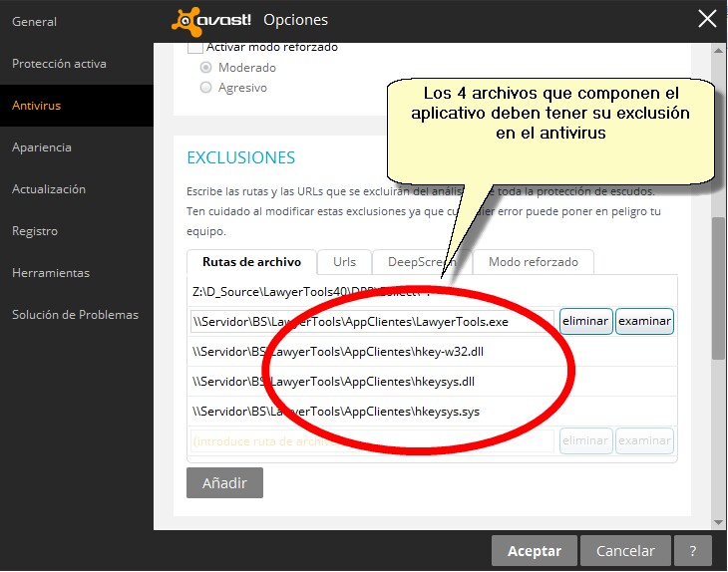Edit the LawyerTools.exe path field

[x=372, y=322]
